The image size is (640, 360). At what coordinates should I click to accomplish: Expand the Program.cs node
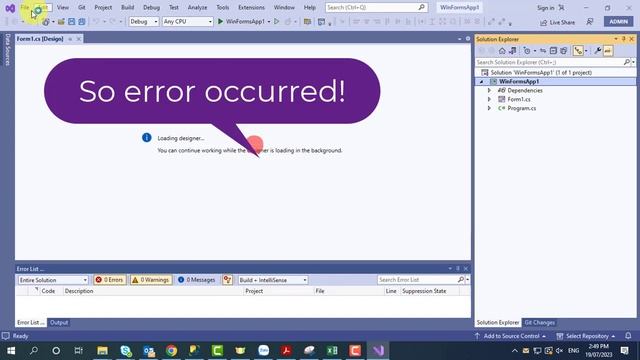click(x=489, y=108)
